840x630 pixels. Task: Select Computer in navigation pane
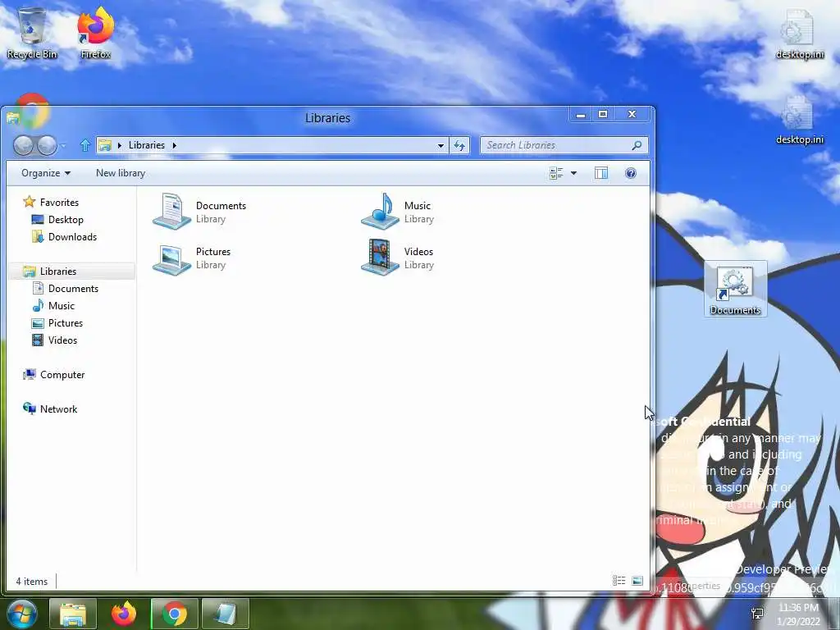(x=53, y=374)
